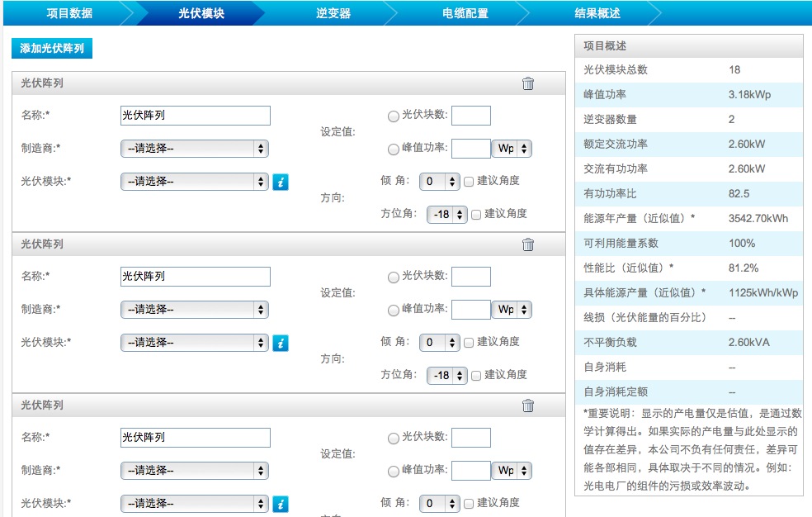Click 峰值功率 input in first array
The image size is (812, 517).
(x=470, y=149)
